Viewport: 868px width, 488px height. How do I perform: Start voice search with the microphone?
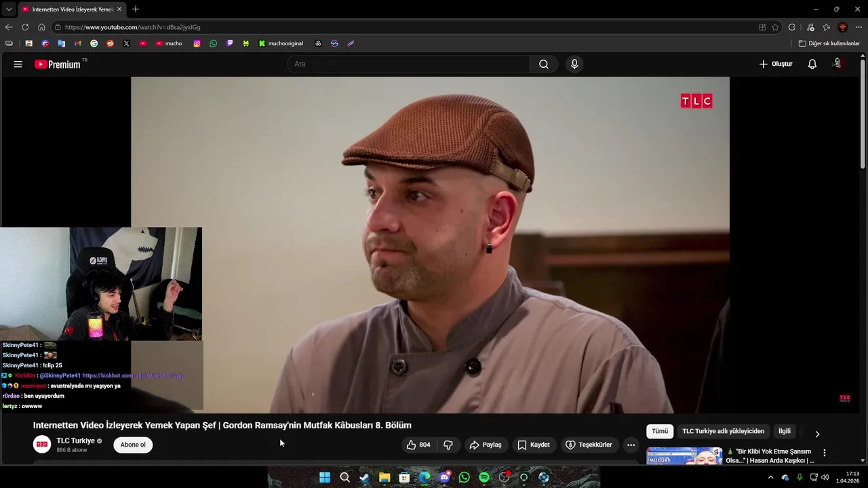(x=574, y=64)
